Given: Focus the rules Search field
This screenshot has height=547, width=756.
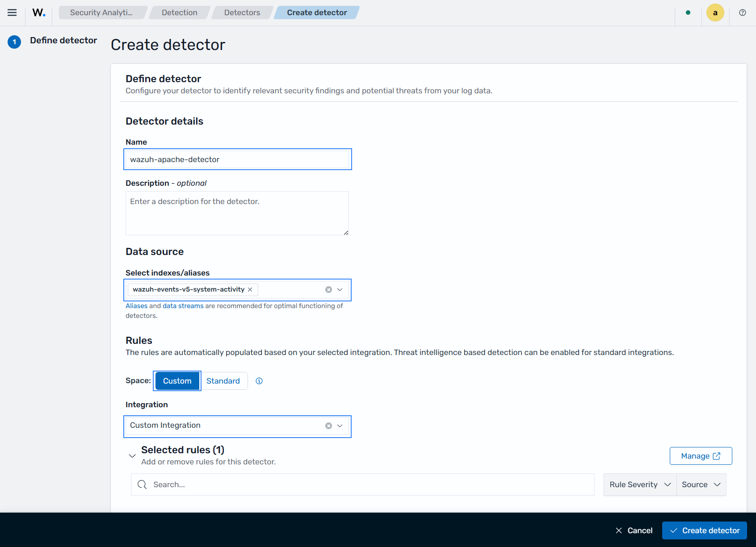Looking at the screenshot, I should point(363,484).
